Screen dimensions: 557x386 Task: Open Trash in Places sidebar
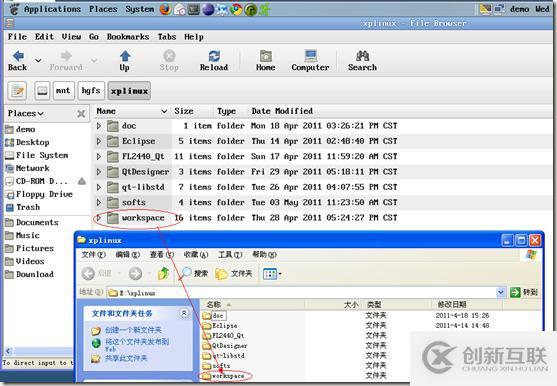[x=23, y=207]
